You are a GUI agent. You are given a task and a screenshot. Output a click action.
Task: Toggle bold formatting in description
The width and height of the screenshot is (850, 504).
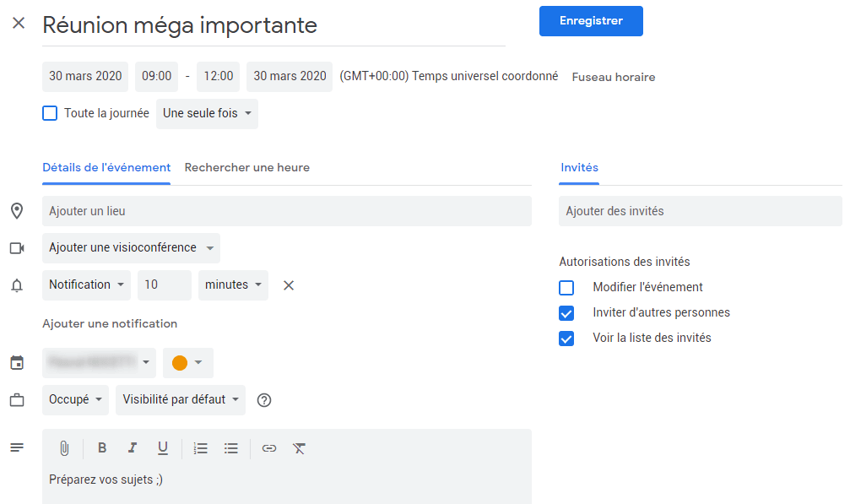coord(102,448)
